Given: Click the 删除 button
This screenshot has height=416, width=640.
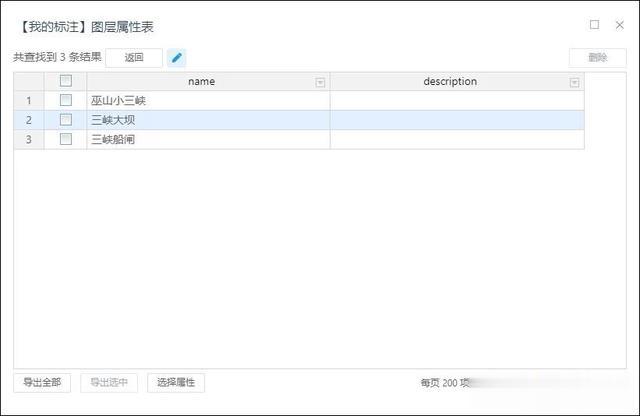Looking at the screenshot, I should [x=598, y=58].
